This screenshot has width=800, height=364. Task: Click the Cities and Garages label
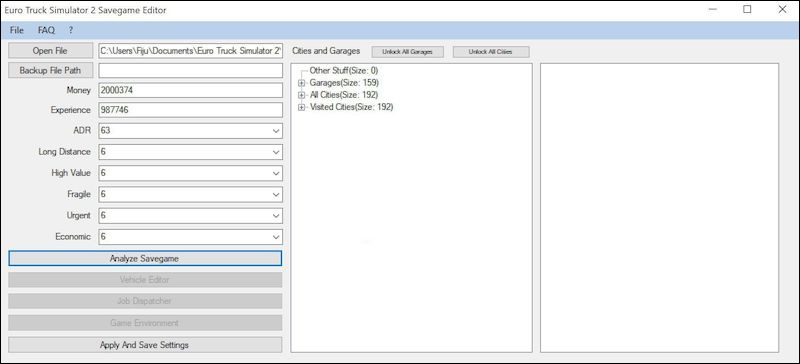coord(326,51)
